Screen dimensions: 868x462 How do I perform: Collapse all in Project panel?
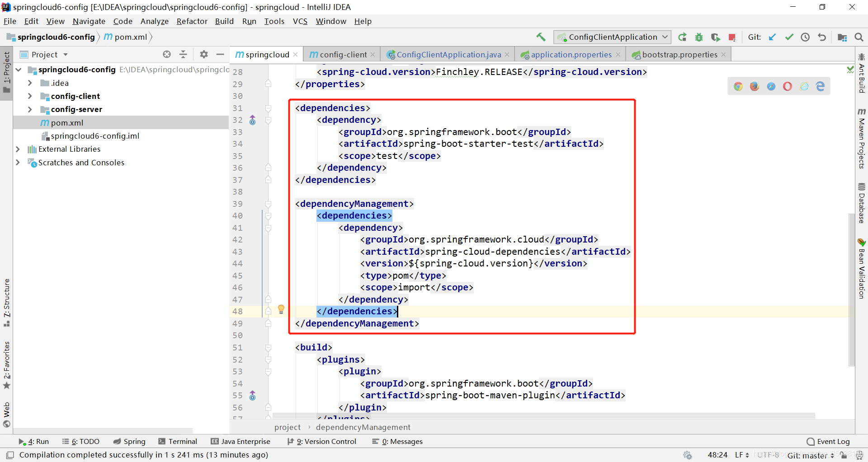[183, 54]
